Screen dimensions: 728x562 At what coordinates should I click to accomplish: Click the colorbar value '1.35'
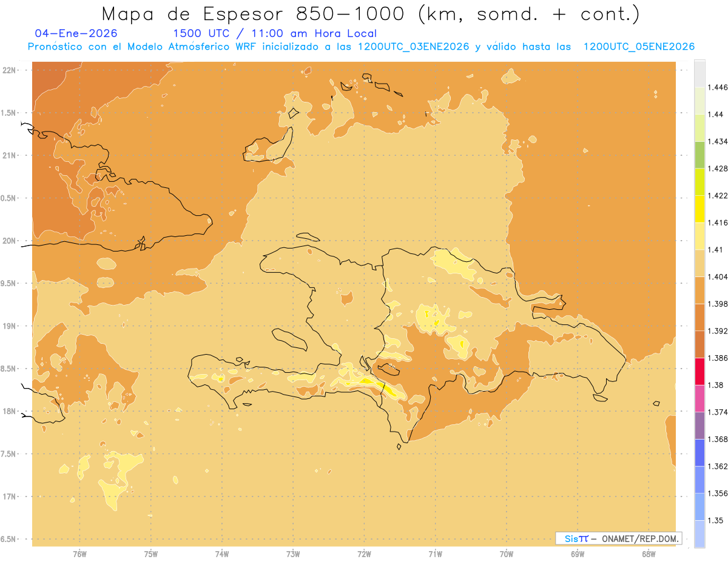[x=715, y=520]
